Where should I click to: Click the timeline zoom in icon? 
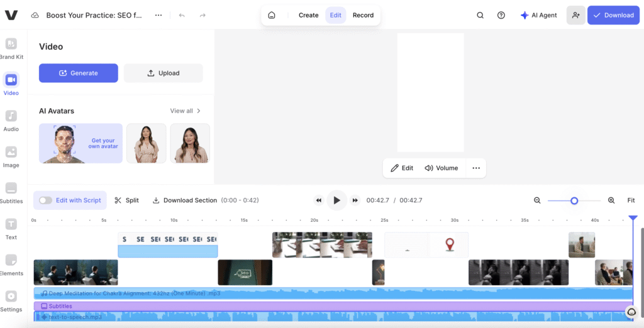(x=611, y=200)
